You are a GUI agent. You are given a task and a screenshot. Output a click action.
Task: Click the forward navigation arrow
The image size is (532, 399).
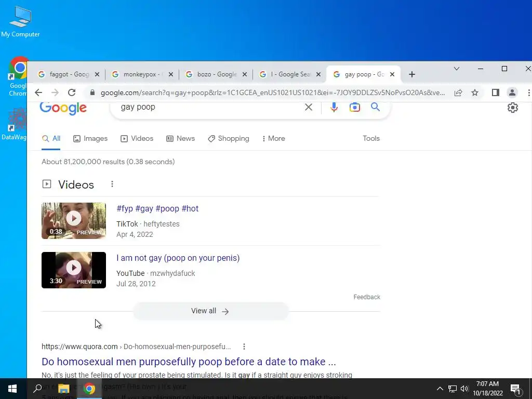[55, 92]
